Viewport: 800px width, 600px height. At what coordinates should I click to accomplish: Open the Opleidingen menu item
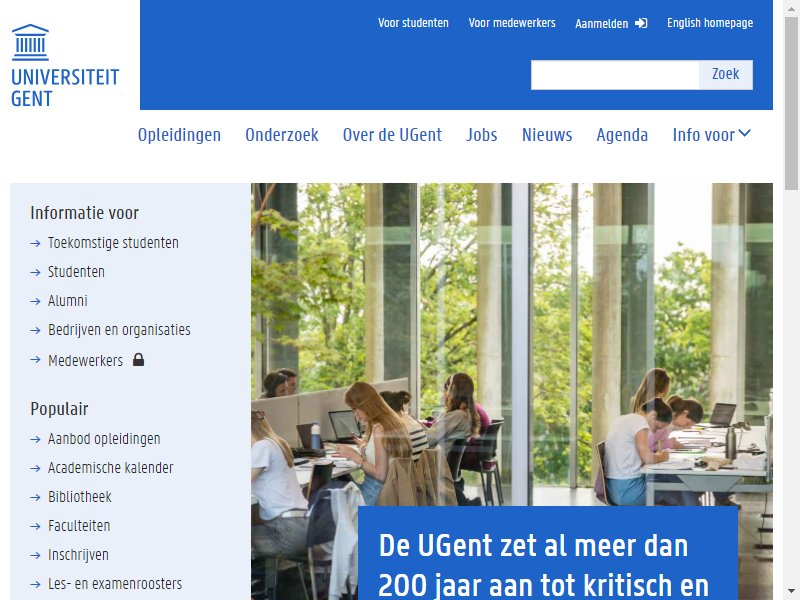(x=179, y=135)
